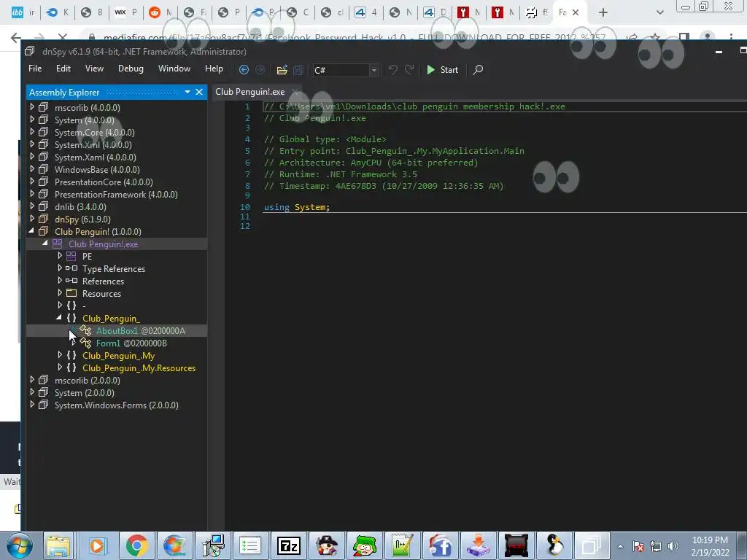Screen dimensions: 747x560
Task: Click the 'using System;' code line
Action: point(297,207)
